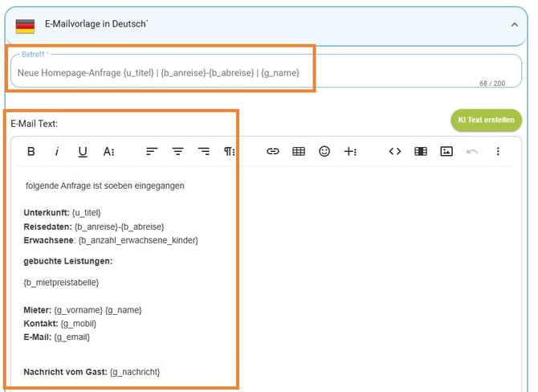The height and width of the screenshot is (392, 538).
Task: Click the line 'folgende Anfrage ist soeben eingegangen'
Action: [x=105, y=186]
